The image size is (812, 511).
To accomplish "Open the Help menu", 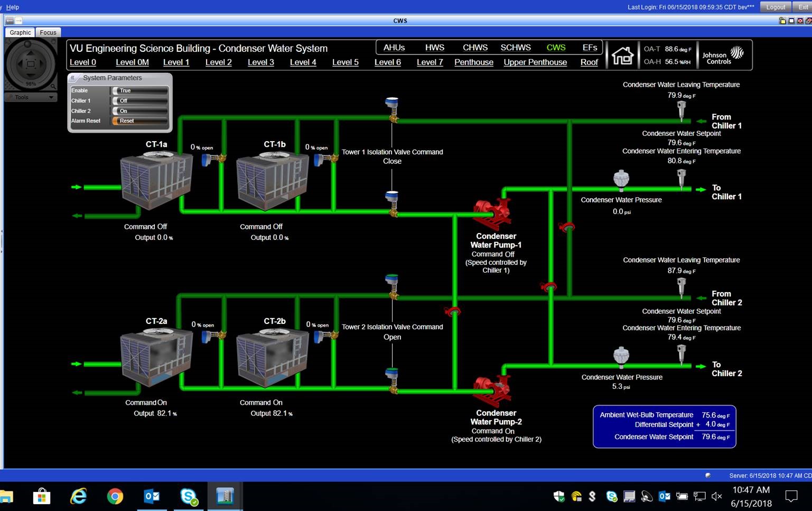I will [13, 7].
